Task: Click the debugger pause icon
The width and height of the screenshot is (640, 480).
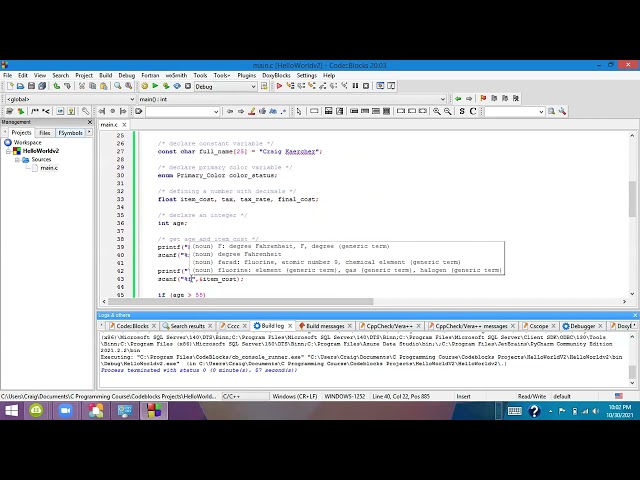Action: click(x=355, y=86)
